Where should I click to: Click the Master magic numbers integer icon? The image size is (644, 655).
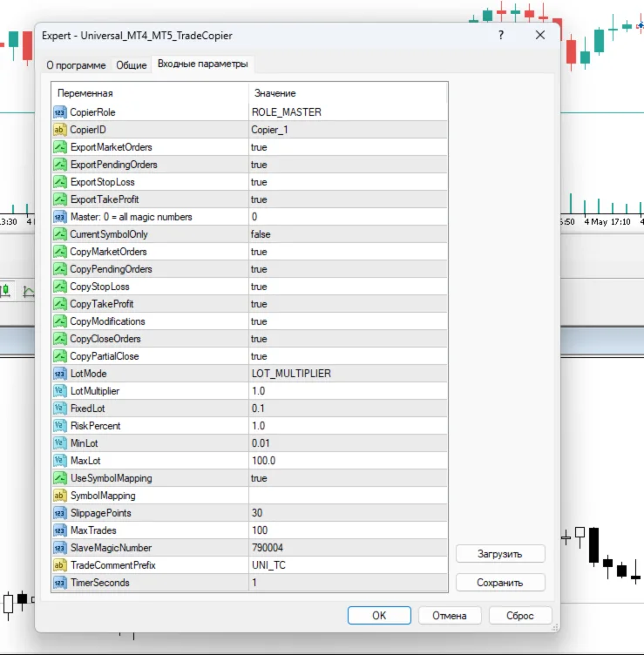60,217
